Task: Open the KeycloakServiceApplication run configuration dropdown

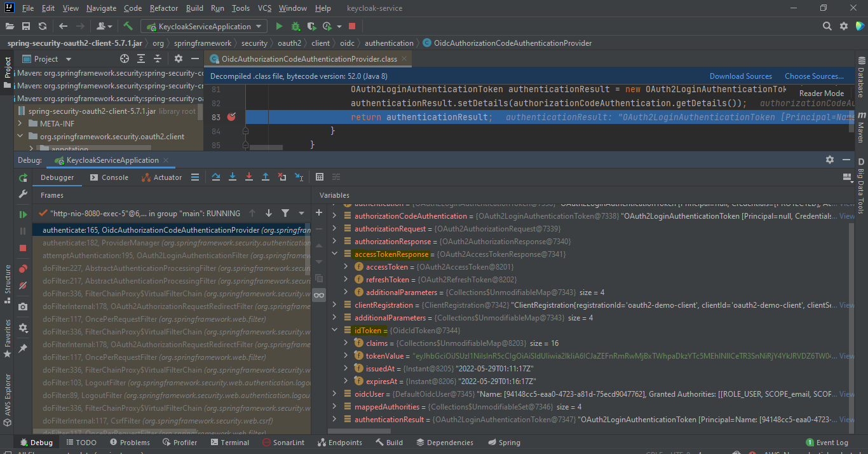Action: (x=204, y=26)
